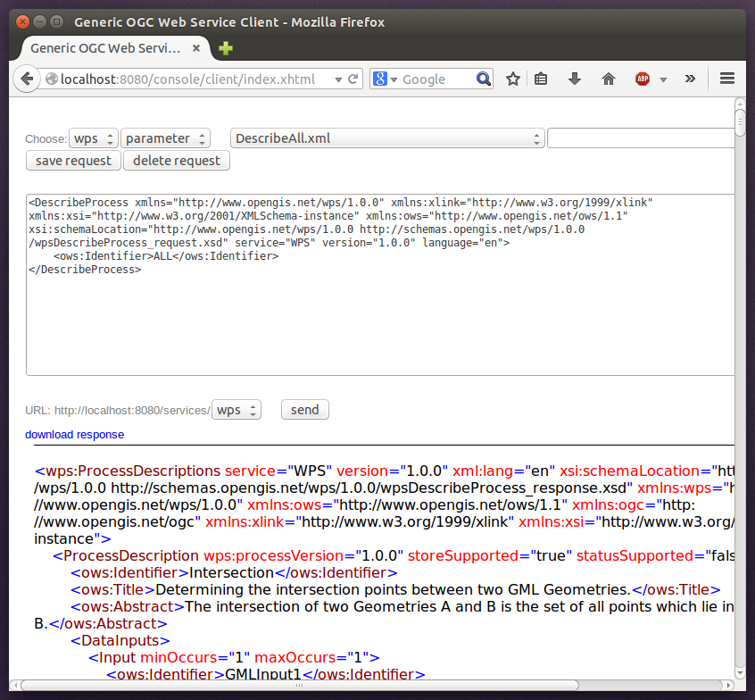
Task: Open the parameter selector
Action: pos(165,138)
